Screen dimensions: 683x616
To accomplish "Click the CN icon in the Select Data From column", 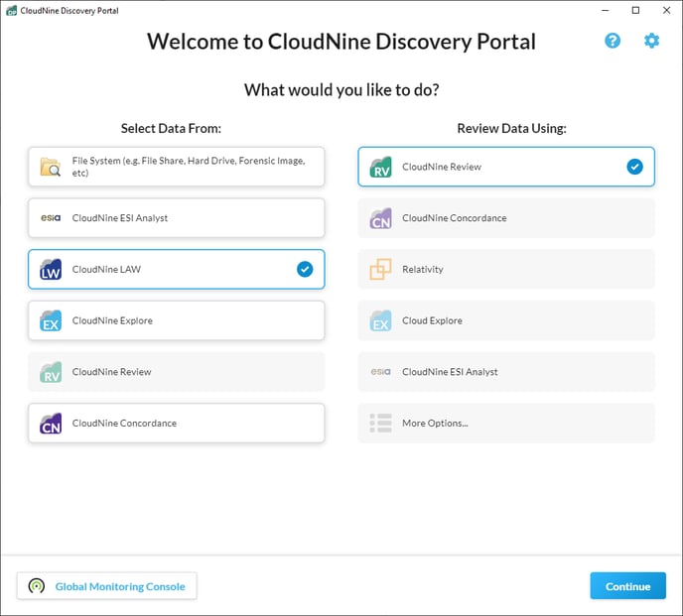I will pos(51,424).
